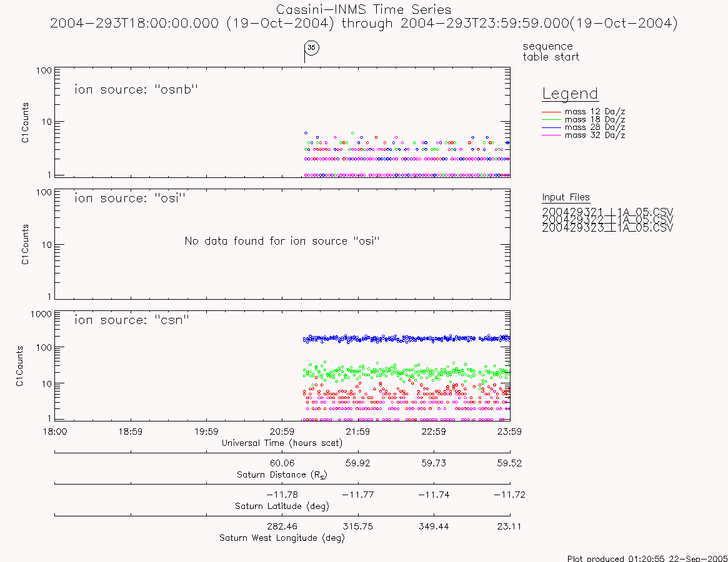Viewport: 728px width, 562px height.
Task: Click the green mass 18 Da/z legend line
Action: 552,120
